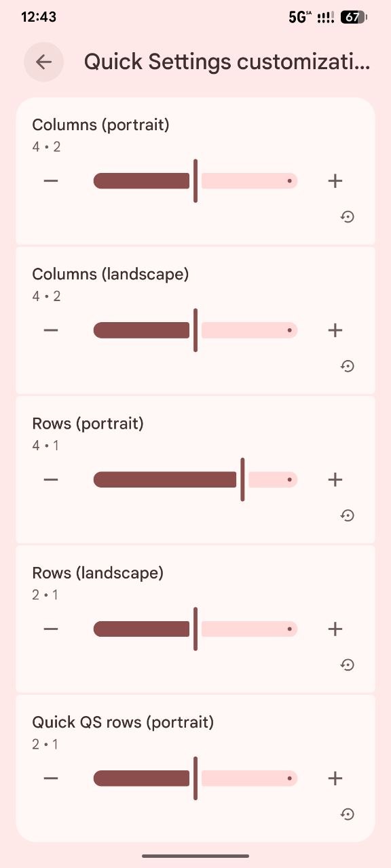Increase Columns (portrait) with plus icon
This screenshot has height=868, width=391.
[335, 181]
